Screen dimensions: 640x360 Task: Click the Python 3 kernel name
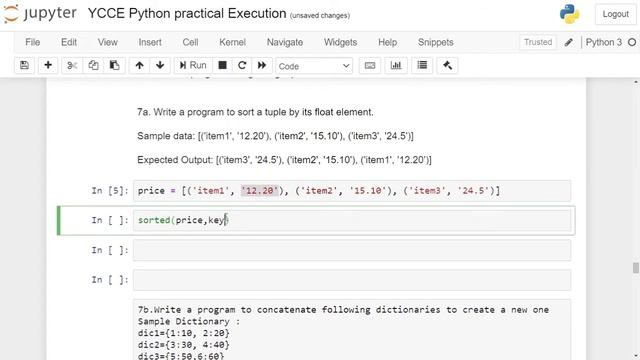[604, 42]
